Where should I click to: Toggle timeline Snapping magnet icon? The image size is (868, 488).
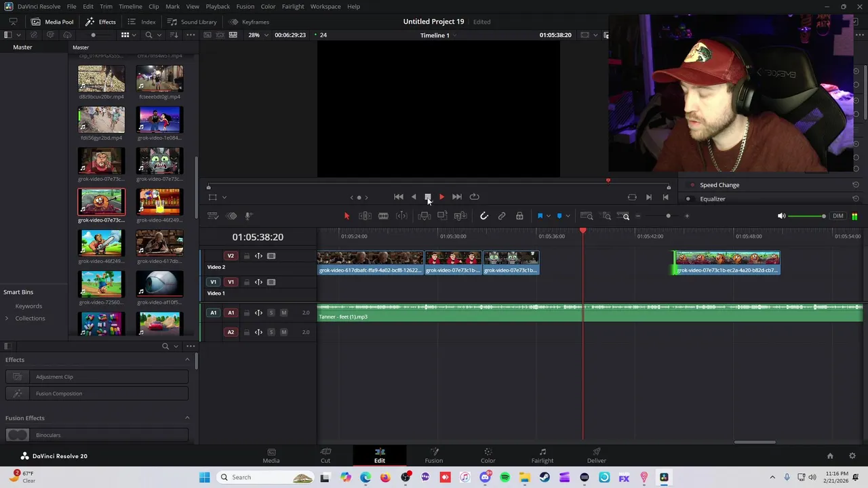pos(484,216)
